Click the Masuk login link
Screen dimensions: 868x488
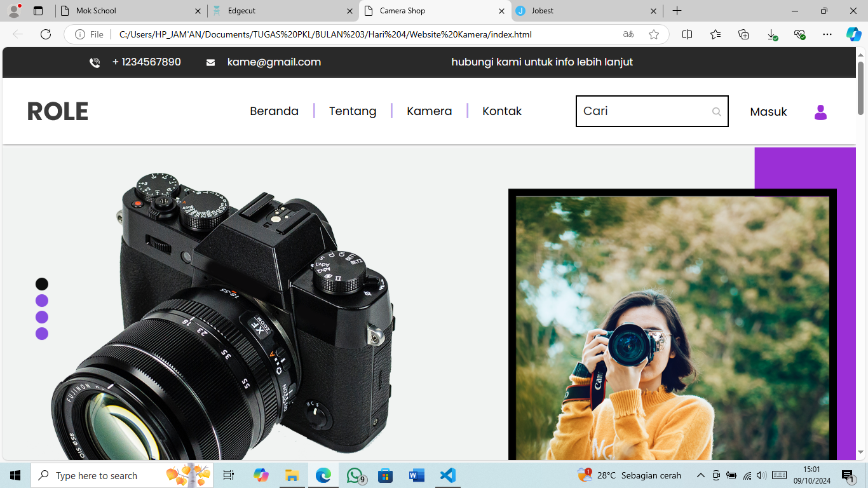tap(768, 112)
